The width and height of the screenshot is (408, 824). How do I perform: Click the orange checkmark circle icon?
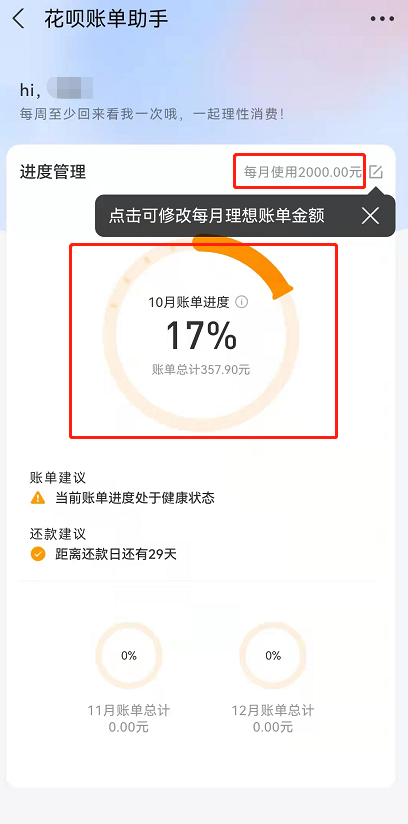(x=38, y=554)
